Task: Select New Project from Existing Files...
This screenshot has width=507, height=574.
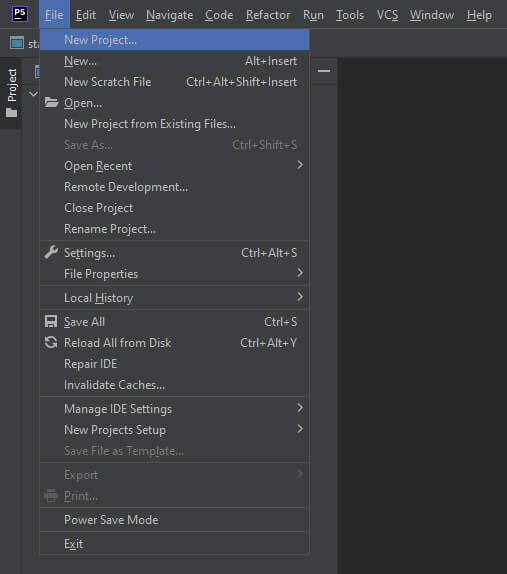Action: pyautogui.click(x=174, y=124)
